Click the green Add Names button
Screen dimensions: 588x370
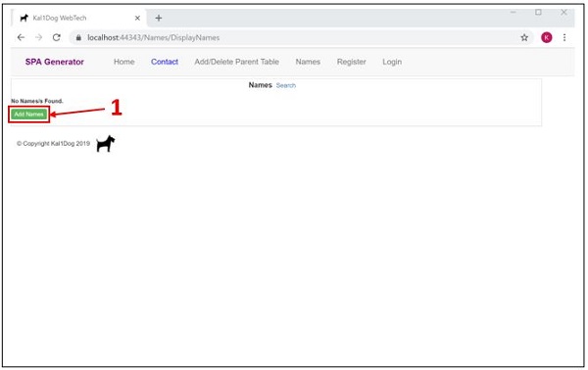(28, 115)
